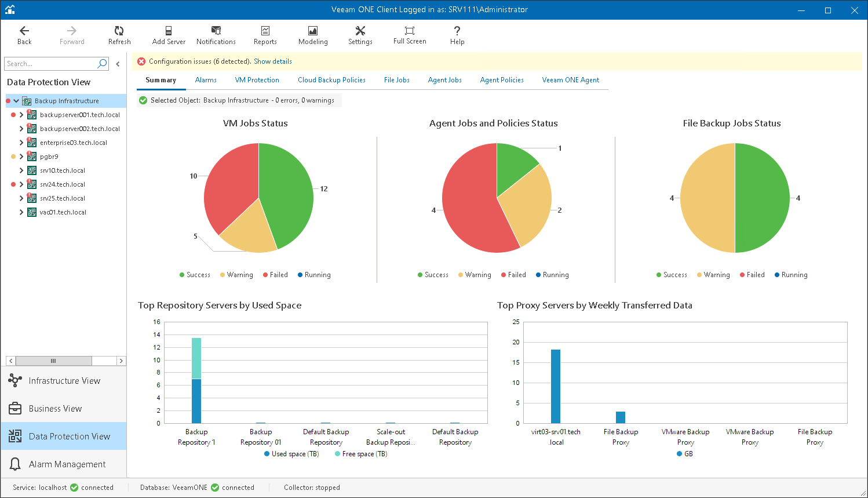The image size is (868, 498).
Task: Expand the backupserver001.tech.local node
Action: [x=21, y=115]
